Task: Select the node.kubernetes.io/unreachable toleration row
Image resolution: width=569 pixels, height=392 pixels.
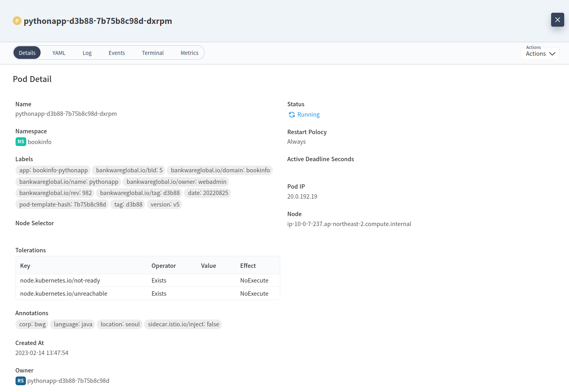Action: [148, 294]
